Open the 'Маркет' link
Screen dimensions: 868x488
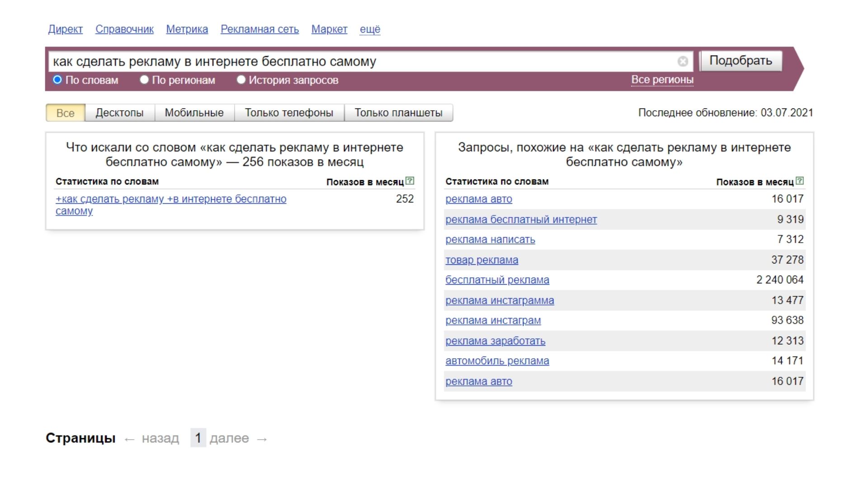click(x=329, y=29)
